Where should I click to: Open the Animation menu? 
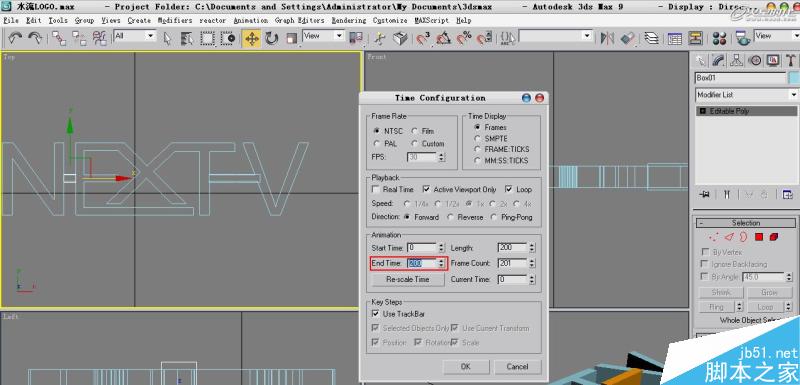(x=251, y=20)
